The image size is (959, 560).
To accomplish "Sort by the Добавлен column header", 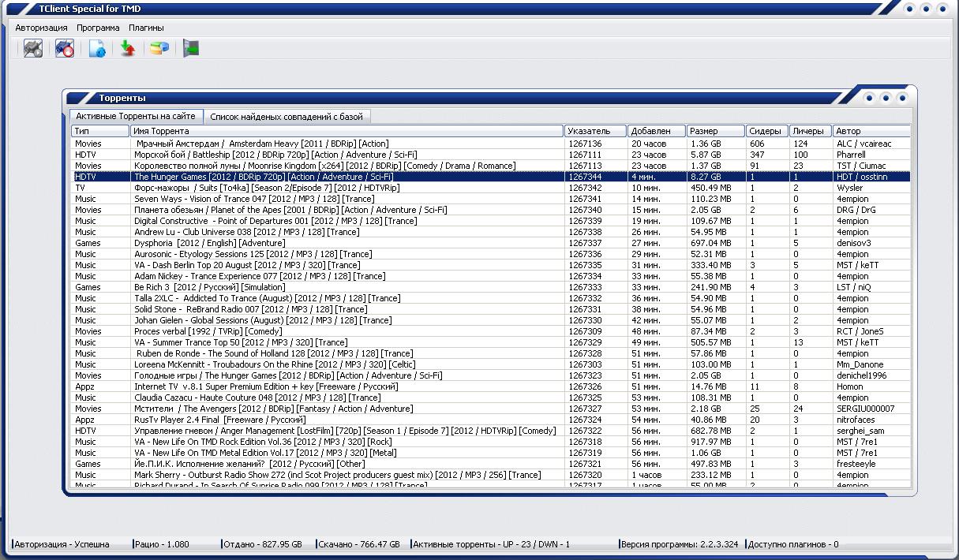I will click(657, 131).
